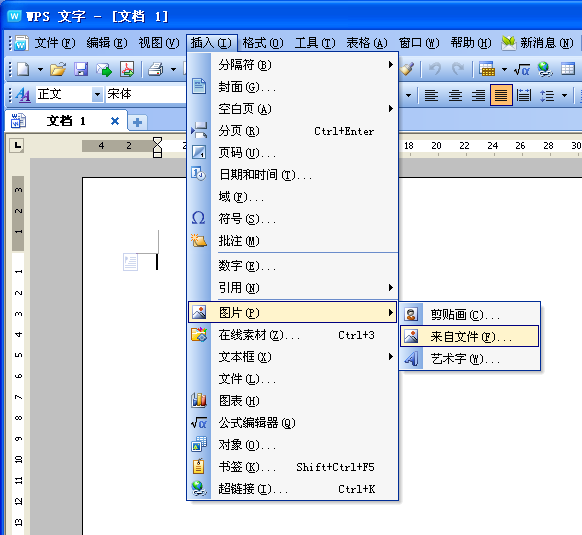Click the 宋体 font name field
The image size is (582, 535).
tap(146, 94)
